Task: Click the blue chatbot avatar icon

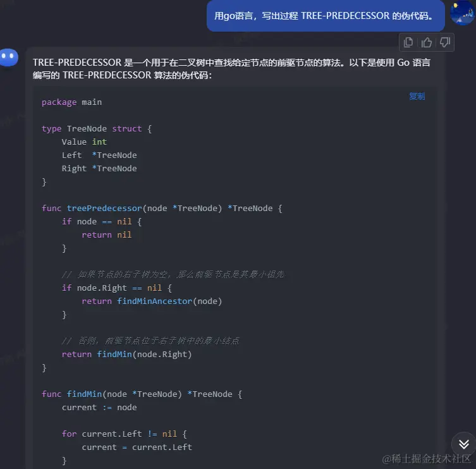Action: [9, 57]
